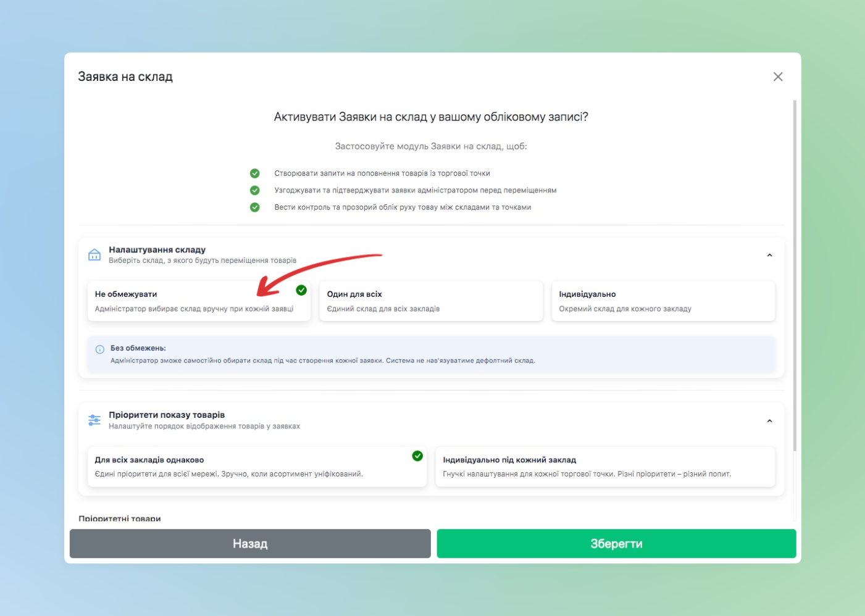The width and height of the screenshot is (865, 616).
Task: Select Для всіх закладів однаково option
Action: point(256,467)
